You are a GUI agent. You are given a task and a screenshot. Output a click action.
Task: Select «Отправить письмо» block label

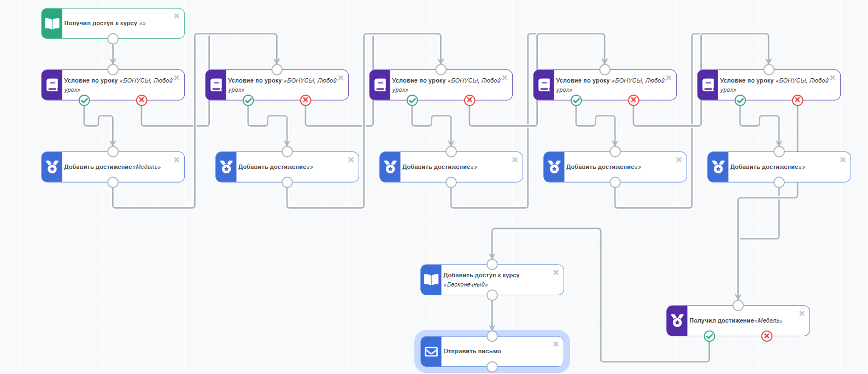click(472, 352)
